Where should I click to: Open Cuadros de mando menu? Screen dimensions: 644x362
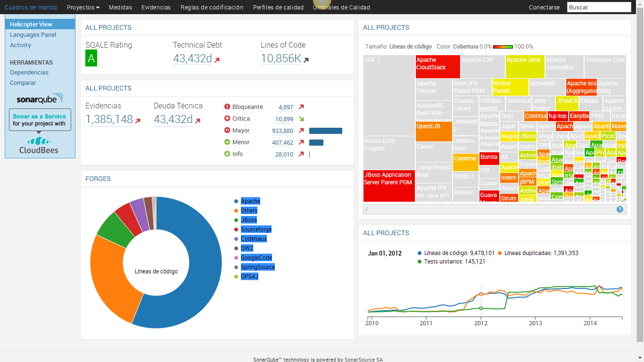(31, 8)
